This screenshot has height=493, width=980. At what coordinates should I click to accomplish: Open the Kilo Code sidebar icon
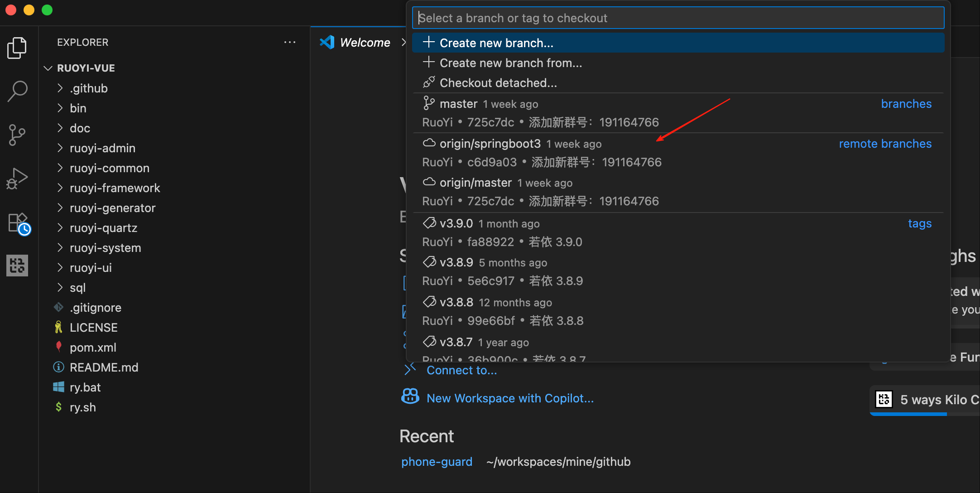click(17, 265)
